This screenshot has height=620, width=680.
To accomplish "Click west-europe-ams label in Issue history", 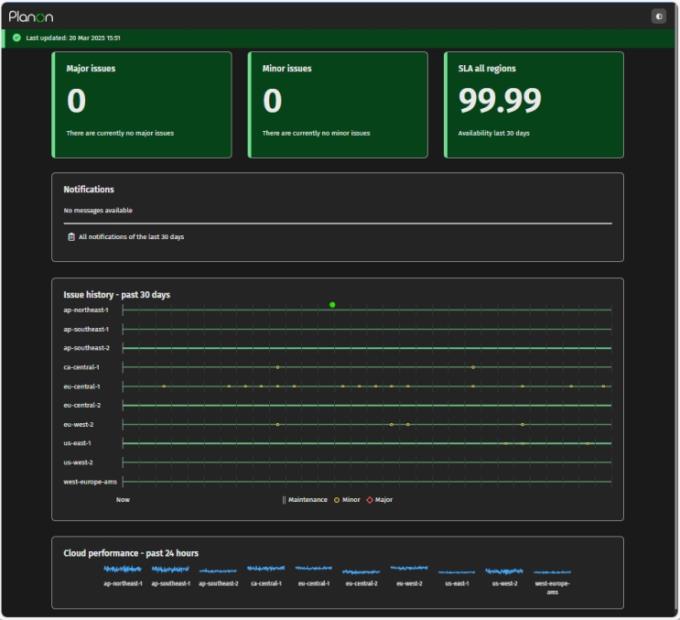I will 90,482.
